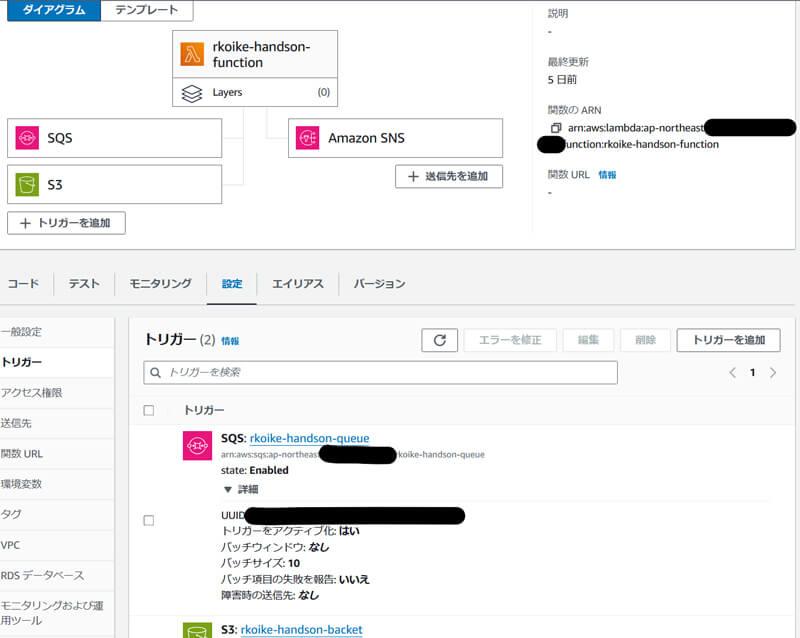Go to previous page of triggers
This screenshot has height=638, width=800.
[x=733, y=373]
